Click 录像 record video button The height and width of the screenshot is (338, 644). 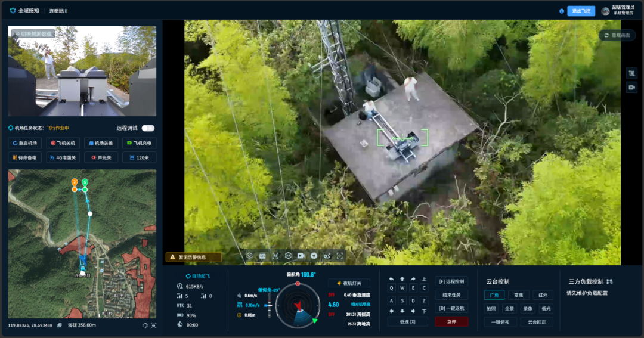pyautogui.click(x=528, y=308)
